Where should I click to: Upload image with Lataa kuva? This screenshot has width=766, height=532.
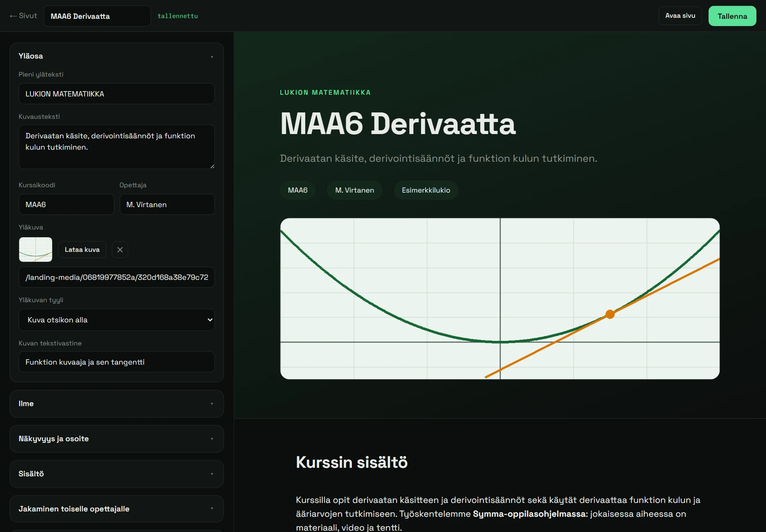82,249
